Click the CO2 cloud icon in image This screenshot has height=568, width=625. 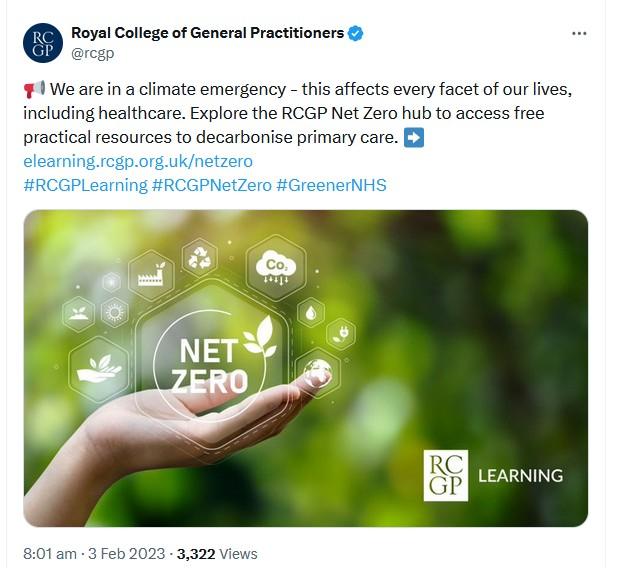point(274,267)
